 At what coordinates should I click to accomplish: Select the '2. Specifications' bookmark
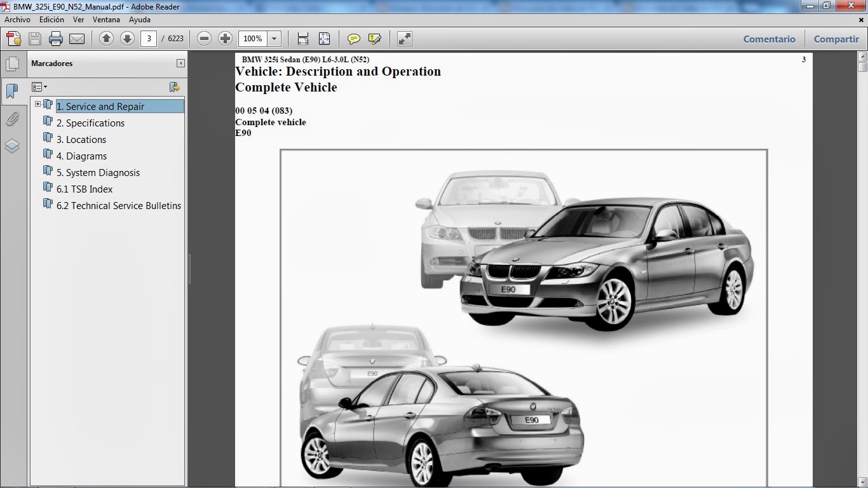[x=90, y=123]
